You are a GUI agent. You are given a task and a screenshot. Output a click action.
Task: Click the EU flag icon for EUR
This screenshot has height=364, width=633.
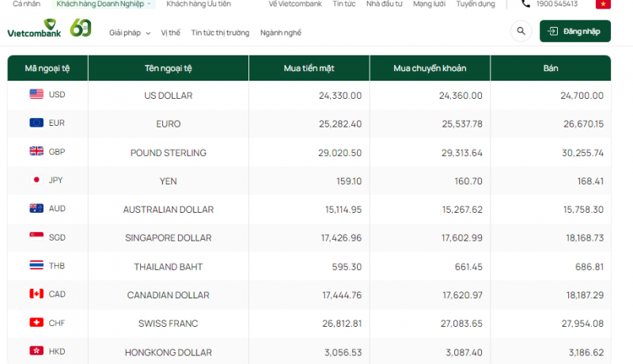(36, 123)
